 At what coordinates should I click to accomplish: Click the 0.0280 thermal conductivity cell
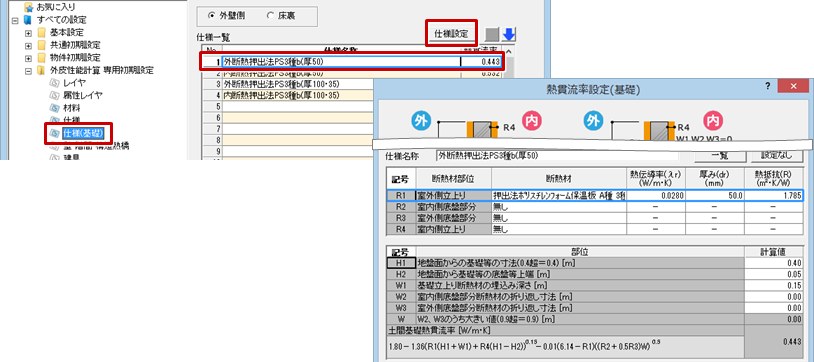[x=656, y=196]
